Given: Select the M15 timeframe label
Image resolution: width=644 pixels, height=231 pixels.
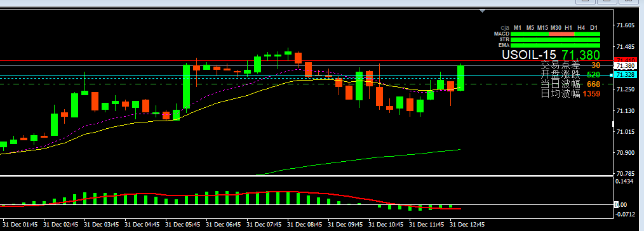Looking at the screenshot, I should click(x=542, y=27).
